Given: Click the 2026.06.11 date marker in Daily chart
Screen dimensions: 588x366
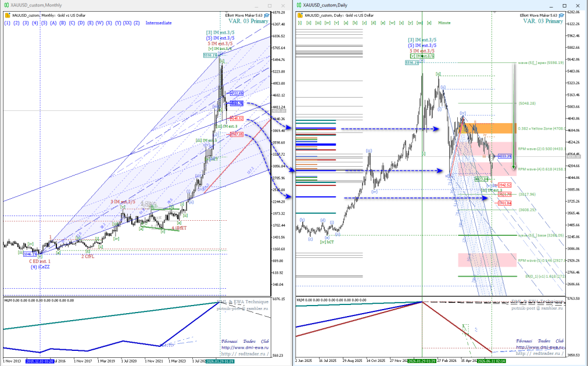Looking at the screenshot, I should coord(491,361).
